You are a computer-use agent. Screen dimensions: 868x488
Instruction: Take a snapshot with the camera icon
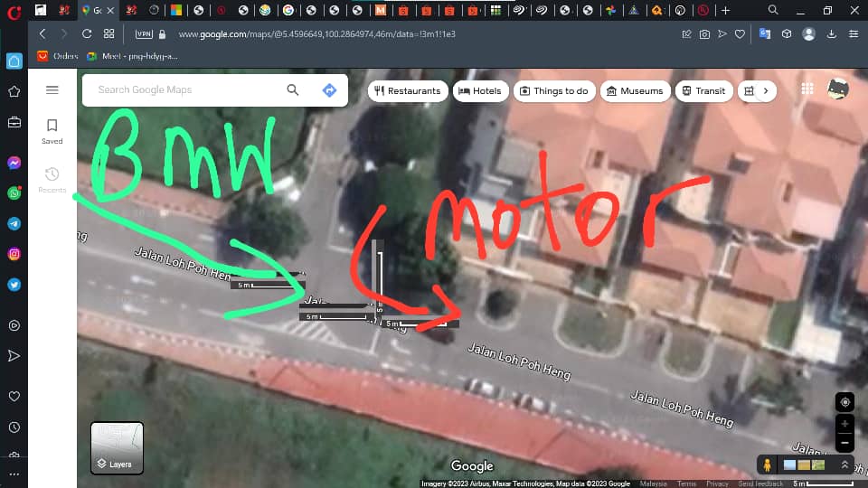[x=704, y=34]
